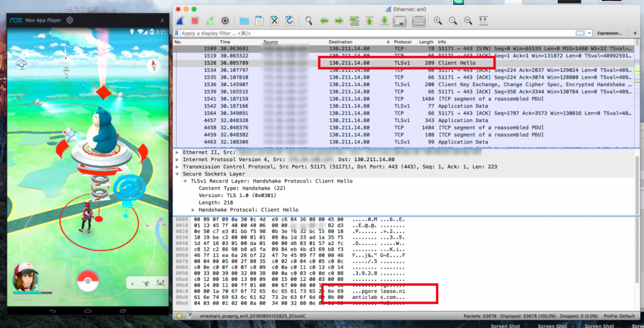Image resolution: width=644 pixels, height=328 pixels.
Task: Restart the current capture
Action: tap(209, 21)
